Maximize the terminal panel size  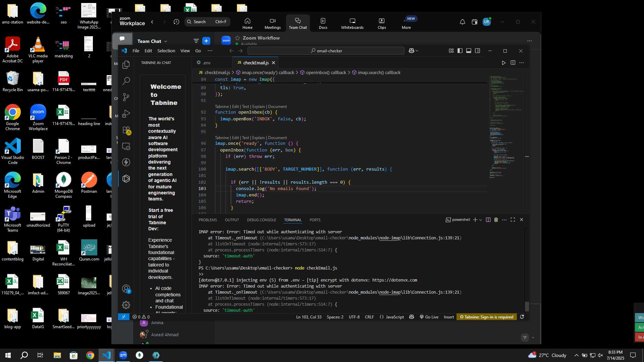[513, 220]
